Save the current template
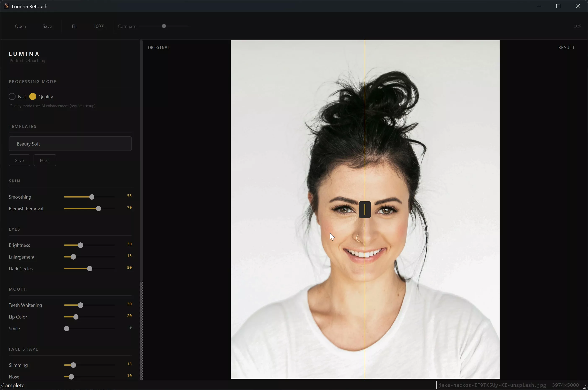The width and height of the screenshot is (588, 390). click(x=20, y=160)
